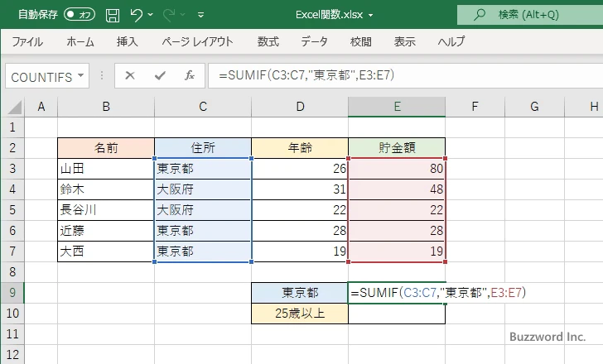The image size is (603, 364).
Task: Open Customize Quick Access Toolbar arrow
Action: pyautogui.click(x=200, y=16)
